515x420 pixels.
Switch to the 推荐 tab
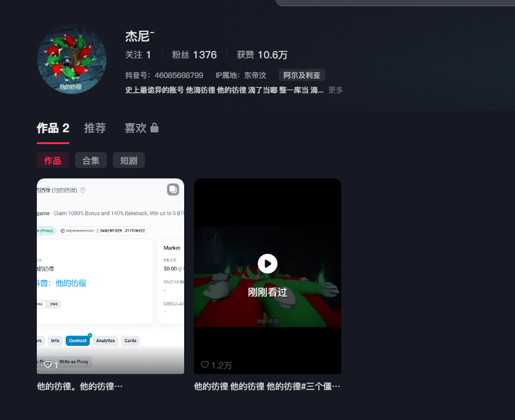[95, 128]
